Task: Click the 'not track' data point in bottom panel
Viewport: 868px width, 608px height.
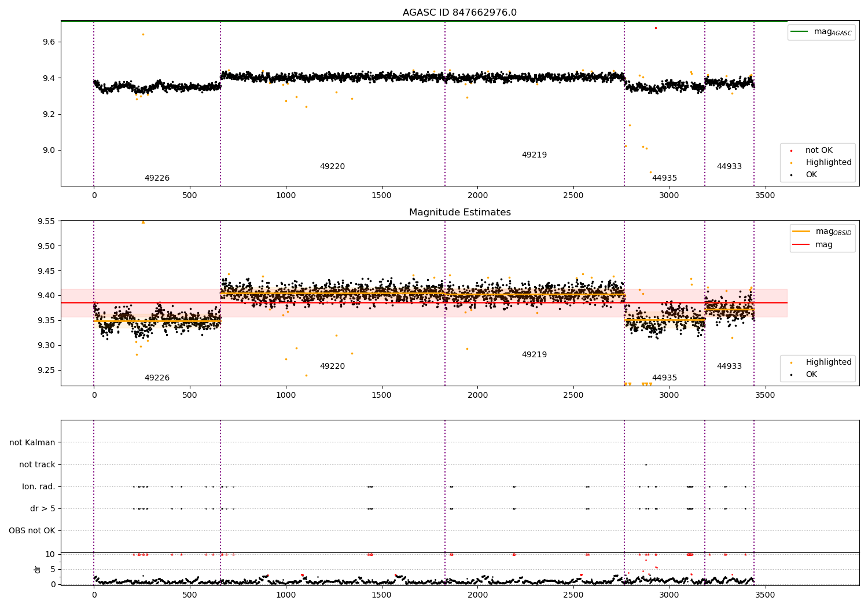Action: coord(646,464)
